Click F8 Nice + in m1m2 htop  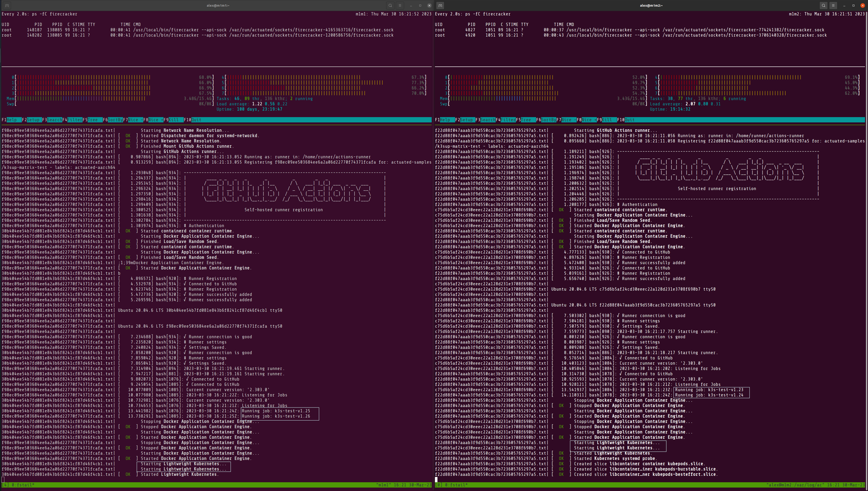586,120
